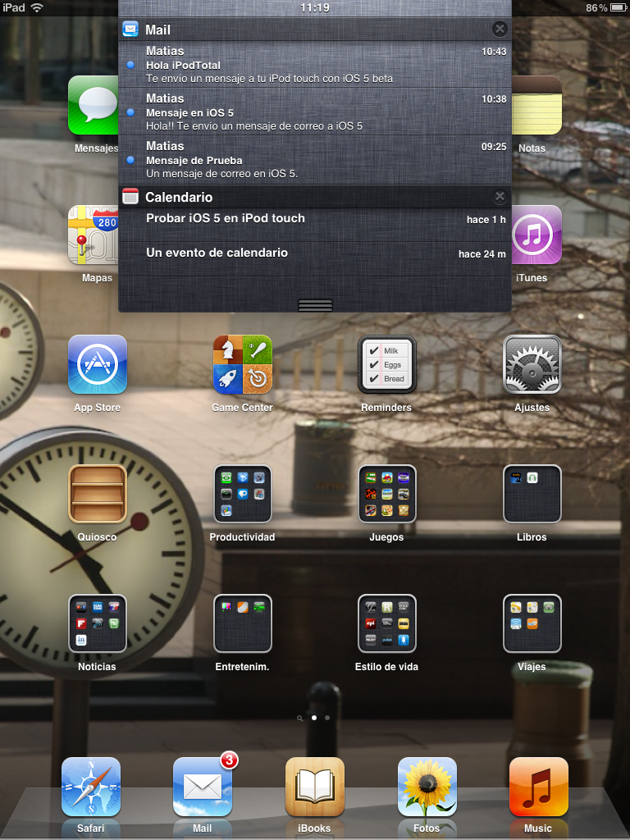Open the Noticias folder
The image size is (630, 840).
point(98,623)
